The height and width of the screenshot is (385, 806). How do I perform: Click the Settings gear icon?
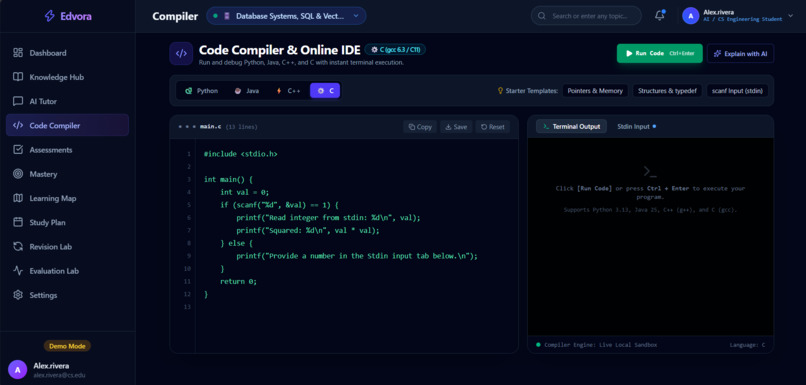18,295
